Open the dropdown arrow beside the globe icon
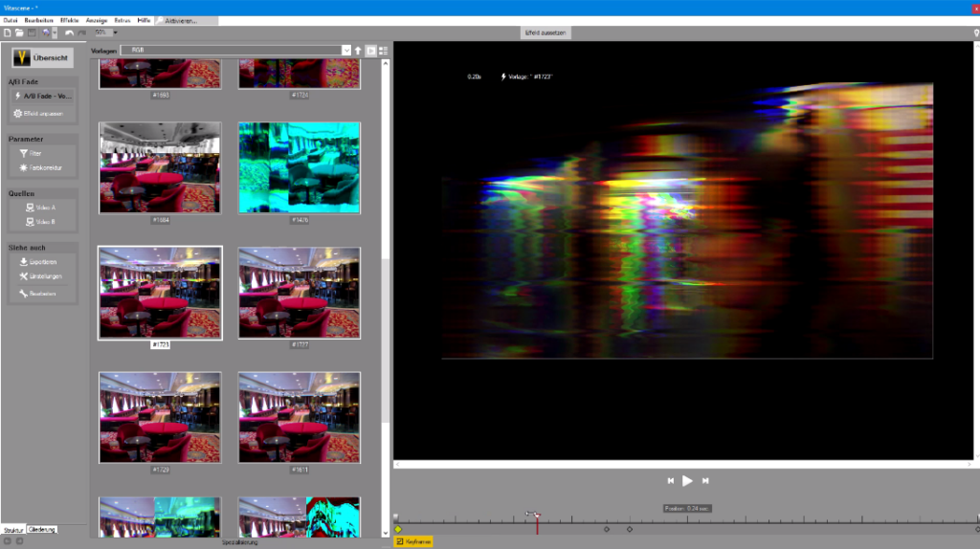This screenshot has width=980, height=549. (x=55, y=33)
